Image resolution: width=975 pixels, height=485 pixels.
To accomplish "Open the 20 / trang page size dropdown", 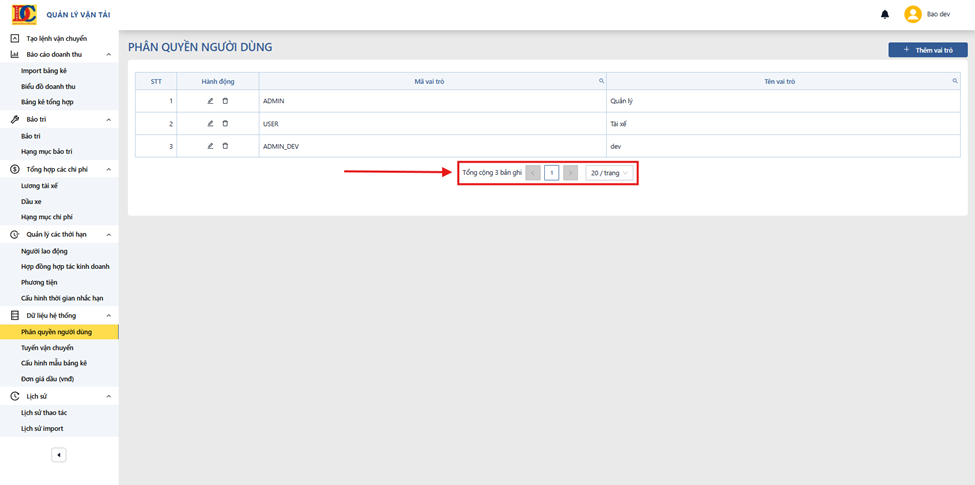I will pos(609,173).
